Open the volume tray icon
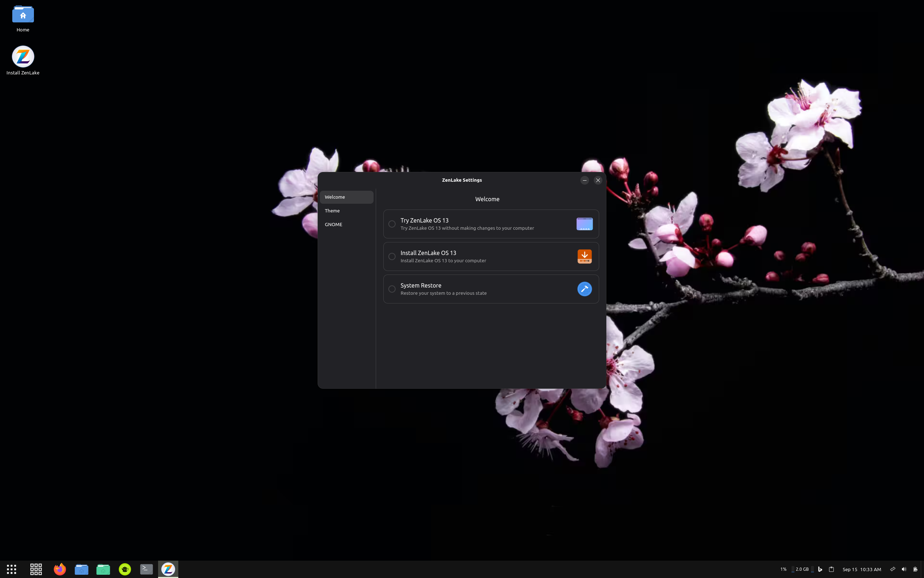This screenshot has width=924, height=578. tap(904, 569)
